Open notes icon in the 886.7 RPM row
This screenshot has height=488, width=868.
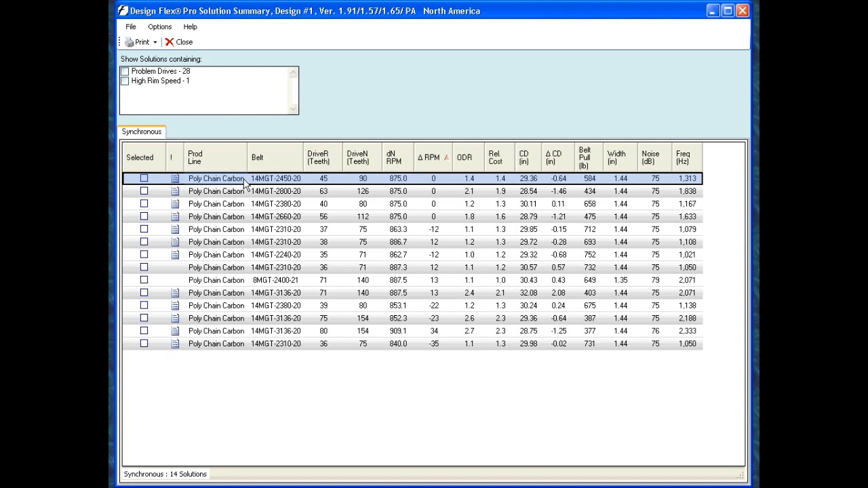click(x=175, y=242)
